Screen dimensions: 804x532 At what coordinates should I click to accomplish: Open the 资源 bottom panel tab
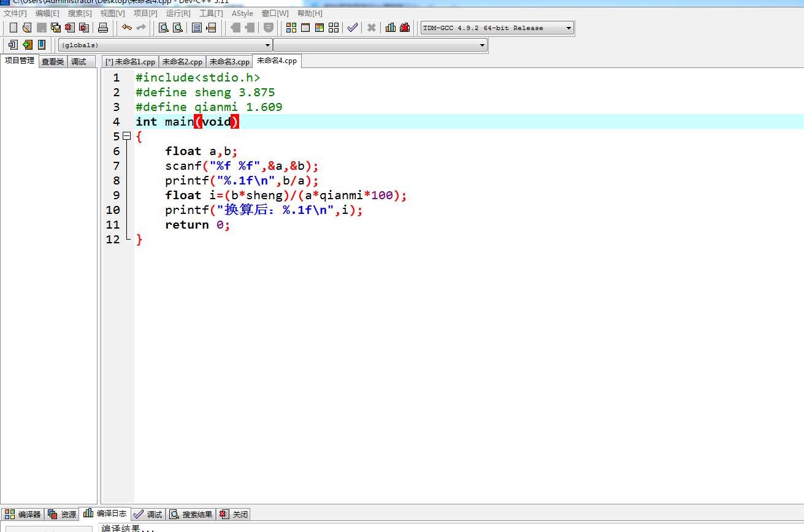(x=62, y=514)
